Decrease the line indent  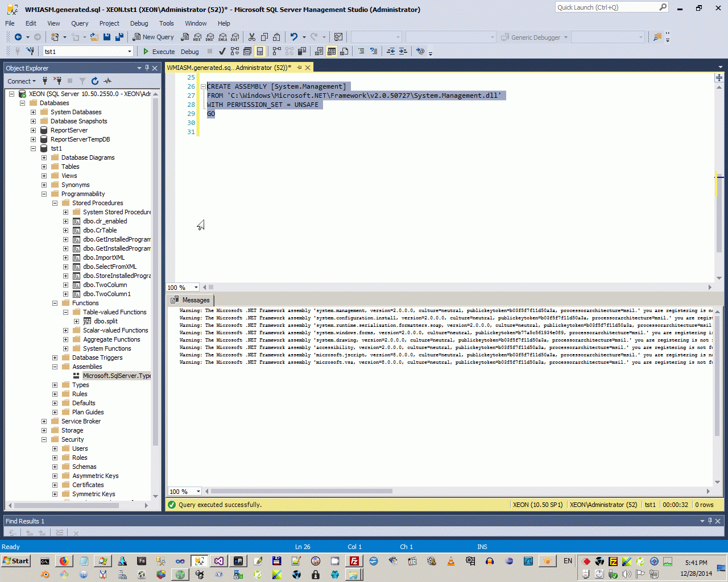click(x=391, y=51)
